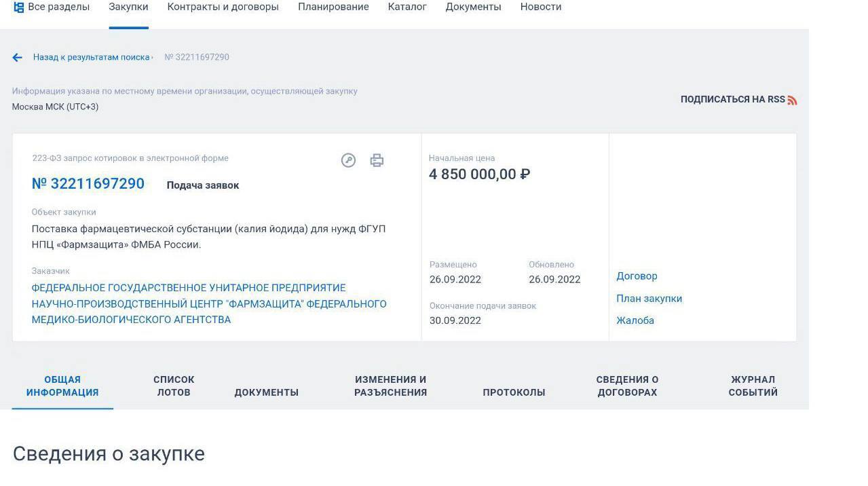
Task: Open the Закупки menu item
Action: [x=128, y=7]
